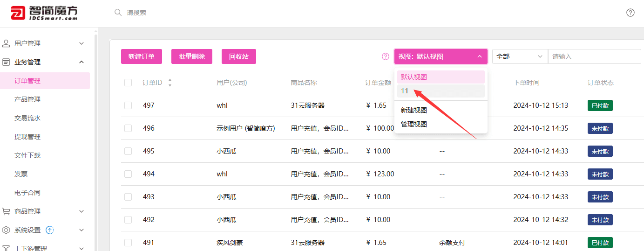Open the 全部 filter dropdown
The height and width of the screenshot is (251, 644).
[x=520, y=56]
